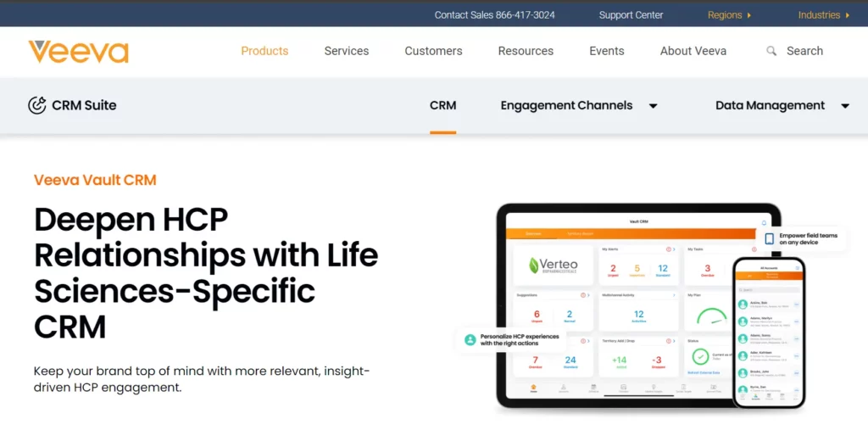Open the Data Management dropdown arrow

[845, 106]
